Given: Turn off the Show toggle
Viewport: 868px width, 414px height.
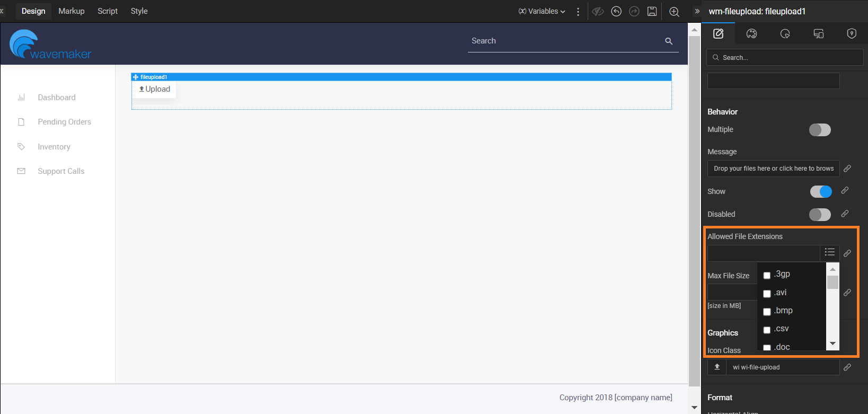Looking at the screenshot, I should [x=821, y=191].
